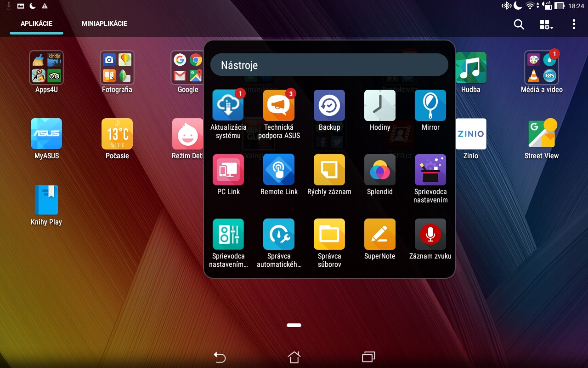Open the Počasie weather app
Viewport: 588px width, 368px height.
click(x=117, y=134)
